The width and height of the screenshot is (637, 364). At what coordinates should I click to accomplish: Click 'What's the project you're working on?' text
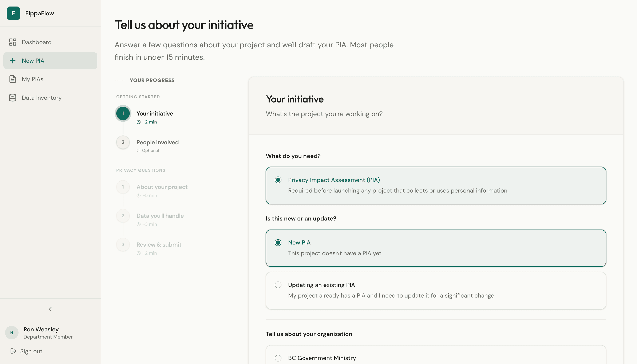[x=324, y=114]
